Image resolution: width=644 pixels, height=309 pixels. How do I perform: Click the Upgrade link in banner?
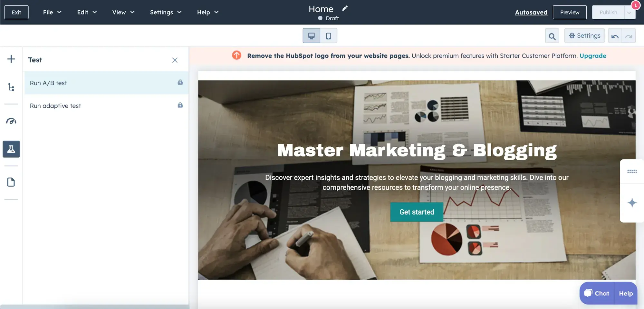pyautogui.click(x=593, y=56)
